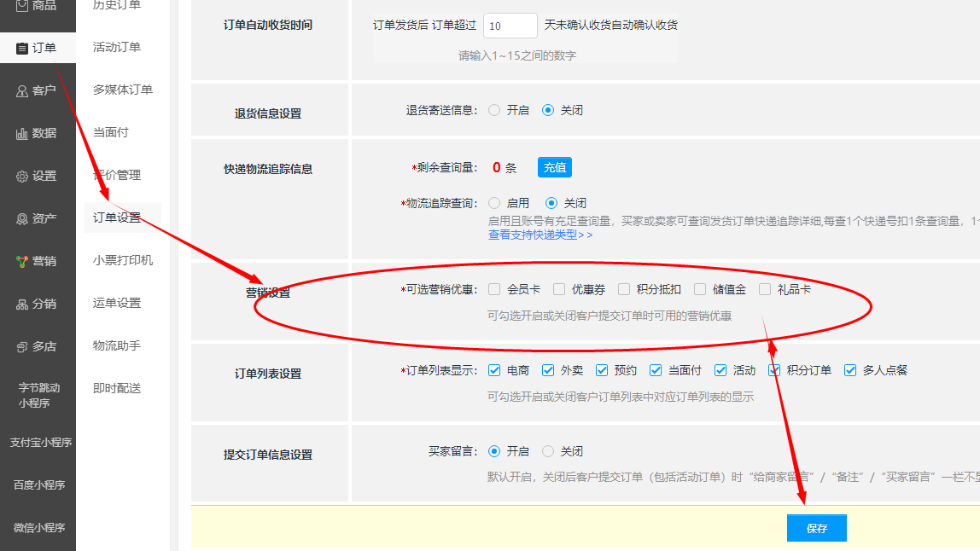980x551 pixels.
Task: Open 营销 via its gift icon
Action: (22, 261)
